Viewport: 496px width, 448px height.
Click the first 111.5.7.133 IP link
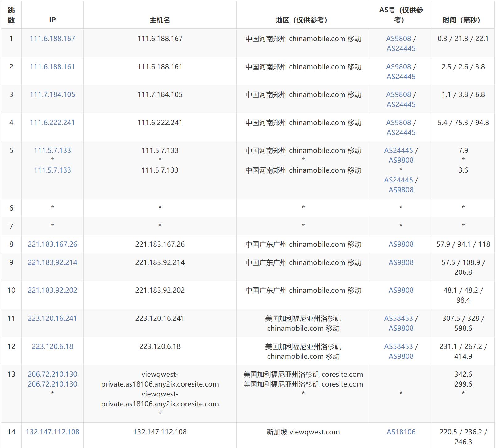(52, 150)
